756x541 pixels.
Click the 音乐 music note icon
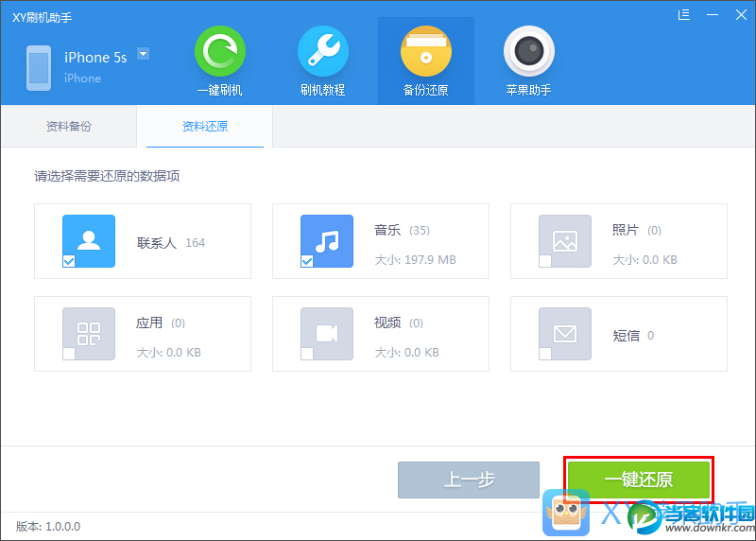click(x=327, y=241)
